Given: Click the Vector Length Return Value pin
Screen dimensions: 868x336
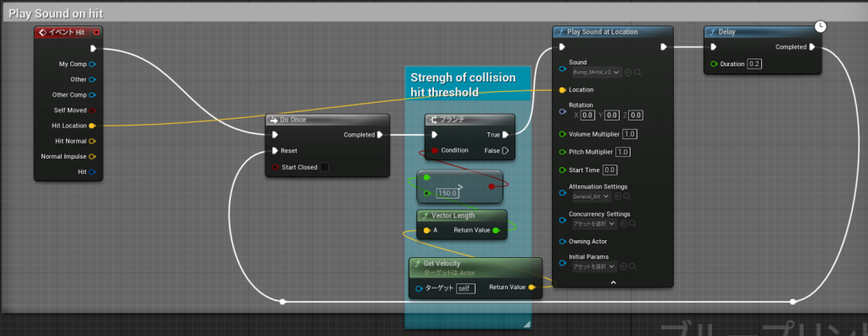Looking at the screenshot, I should [x=496, y=230].
